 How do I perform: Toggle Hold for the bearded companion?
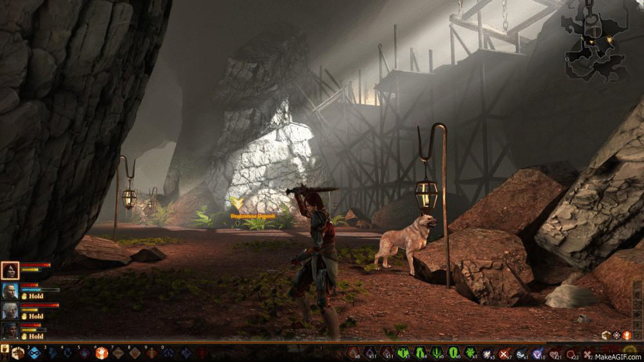coord(32,296)
